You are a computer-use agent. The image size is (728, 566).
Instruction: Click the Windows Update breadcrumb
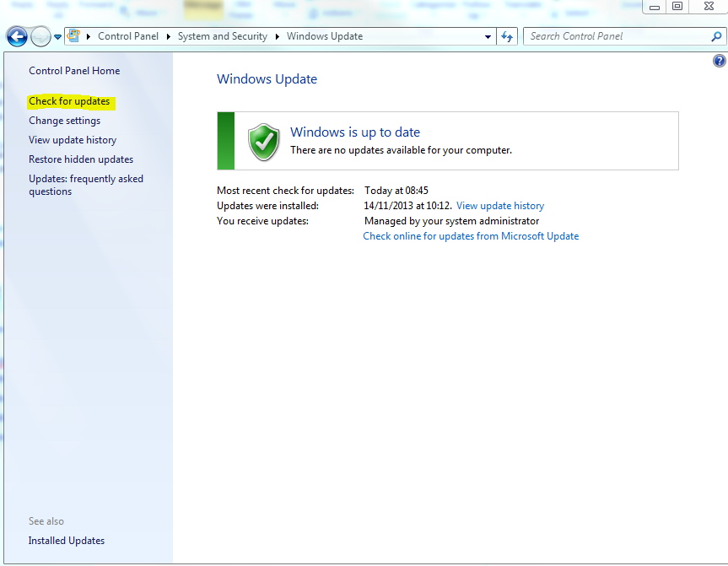325,36
